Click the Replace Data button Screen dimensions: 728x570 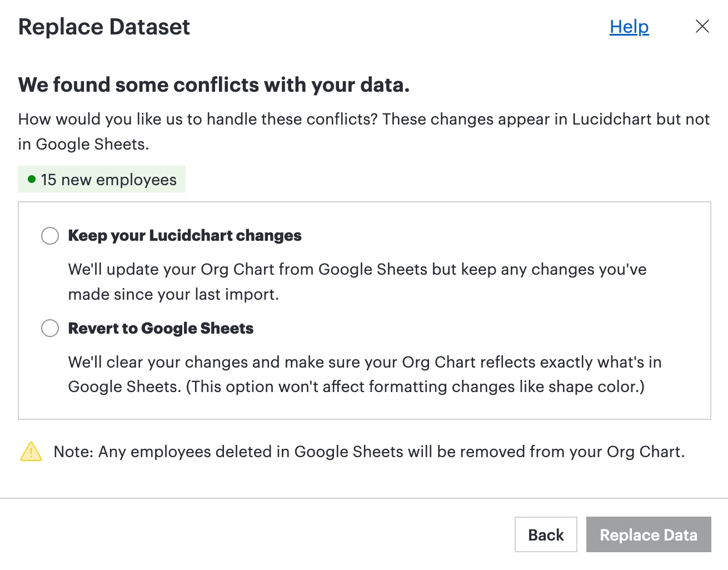point(649,534)
